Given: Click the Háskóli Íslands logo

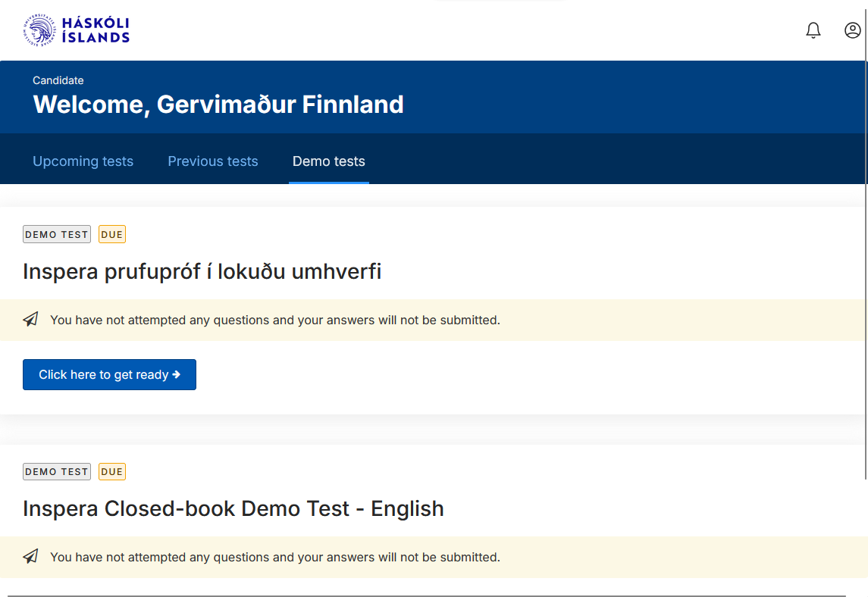Looking at the screenshot, I should click(x=77, y=30).
